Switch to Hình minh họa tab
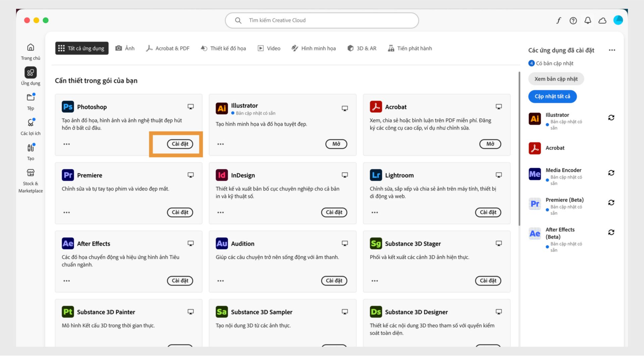 pyautogui.click(x=314, y=48)
